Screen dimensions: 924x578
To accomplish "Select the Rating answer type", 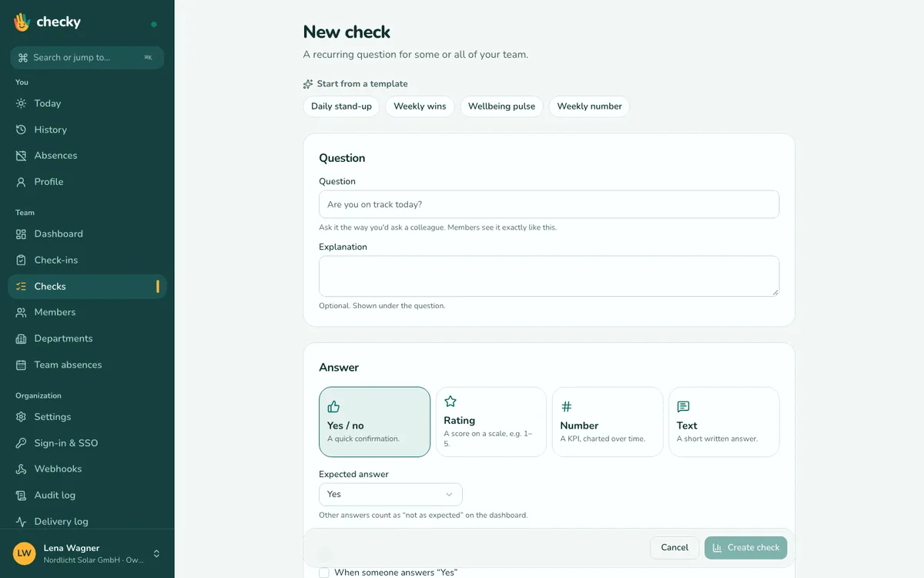I will [x=491, y=422].
